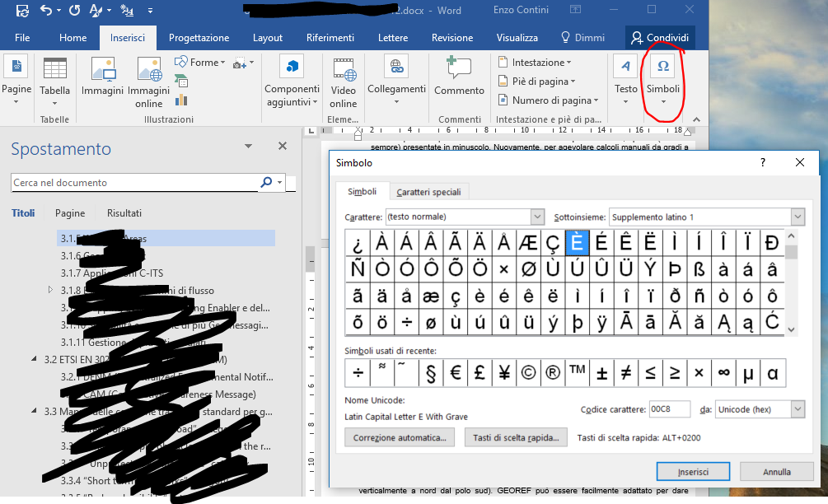Add a Commento from ribbon
The width and height of the screenshot is (828, 504).
459,77
